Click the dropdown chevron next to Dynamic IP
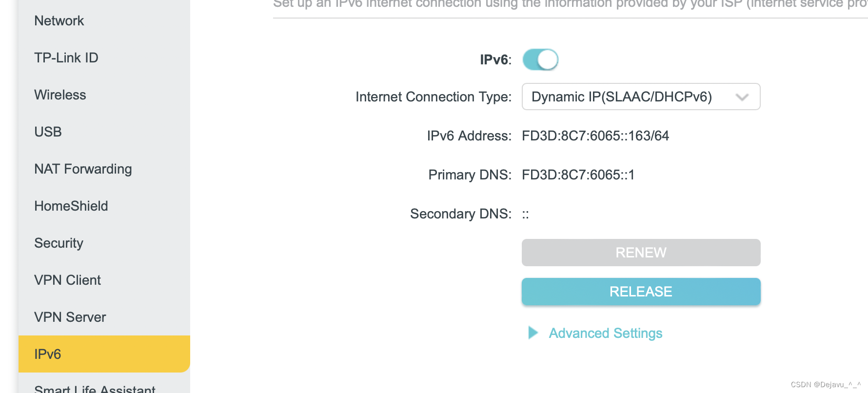868x393 pixels. [x=742, y=97]
